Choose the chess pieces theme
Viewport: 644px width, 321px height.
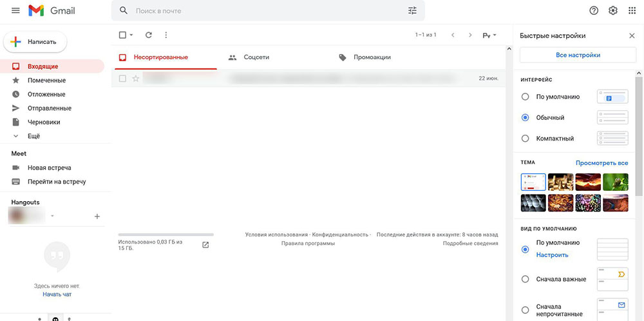tap(561, 182)
